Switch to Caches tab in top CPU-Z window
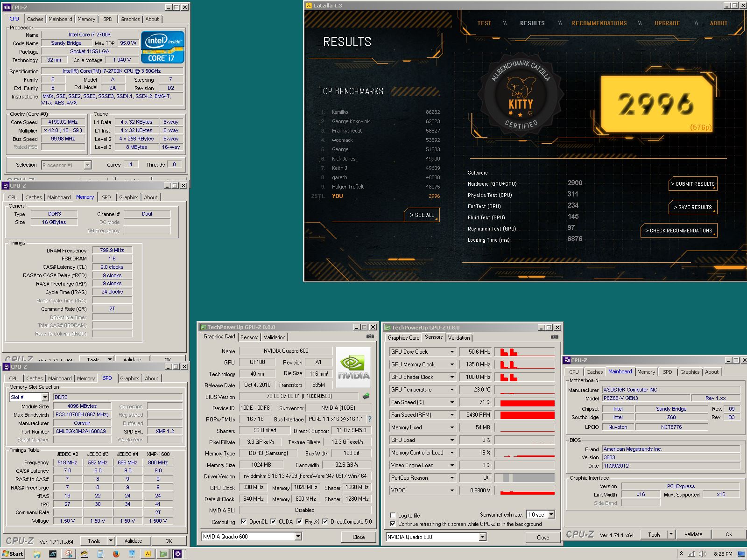Image resolution: width=747 pixels, height=560 pixels. [x=35, y=19]
